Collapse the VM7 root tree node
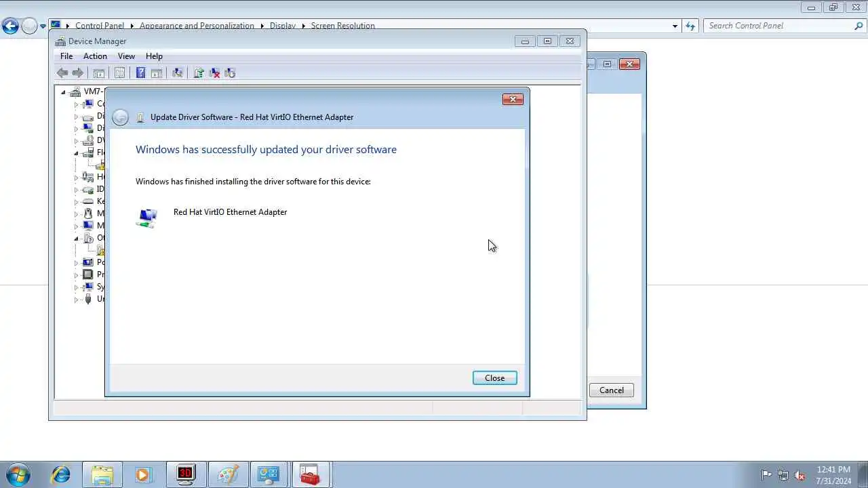 point(64,92)
